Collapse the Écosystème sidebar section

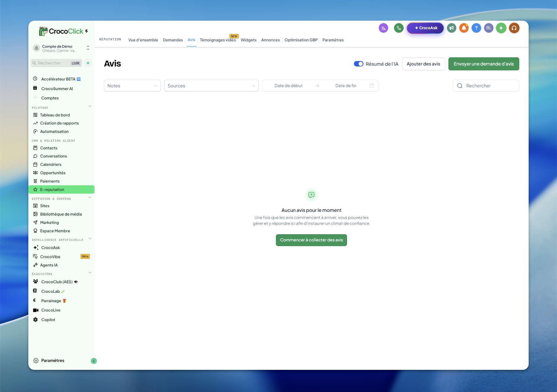pos(90,273)
